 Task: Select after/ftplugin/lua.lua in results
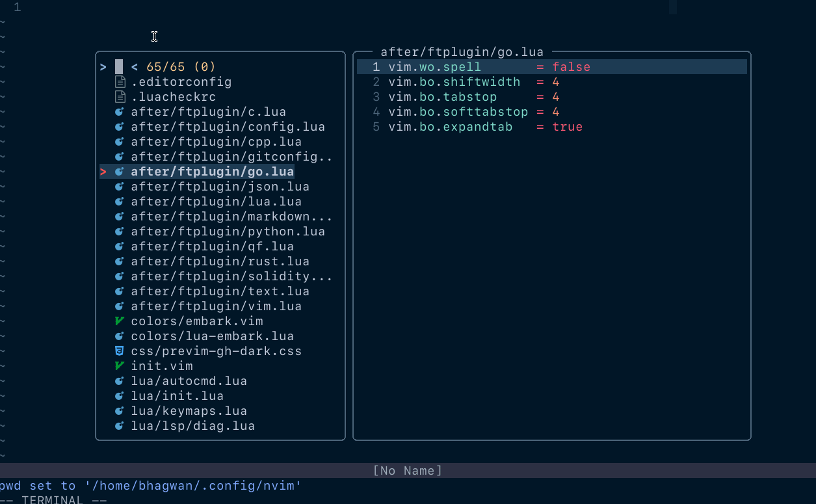[217, 202]
